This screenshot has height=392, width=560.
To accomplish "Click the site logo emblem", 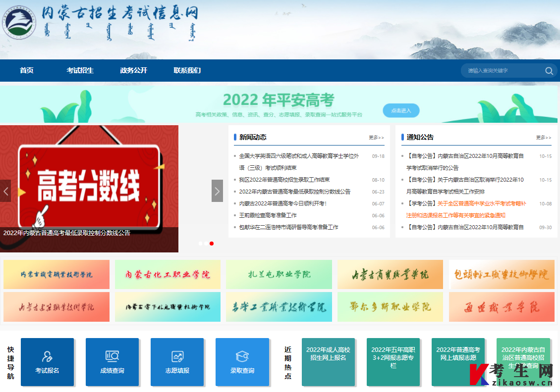I will click(19, 22).
